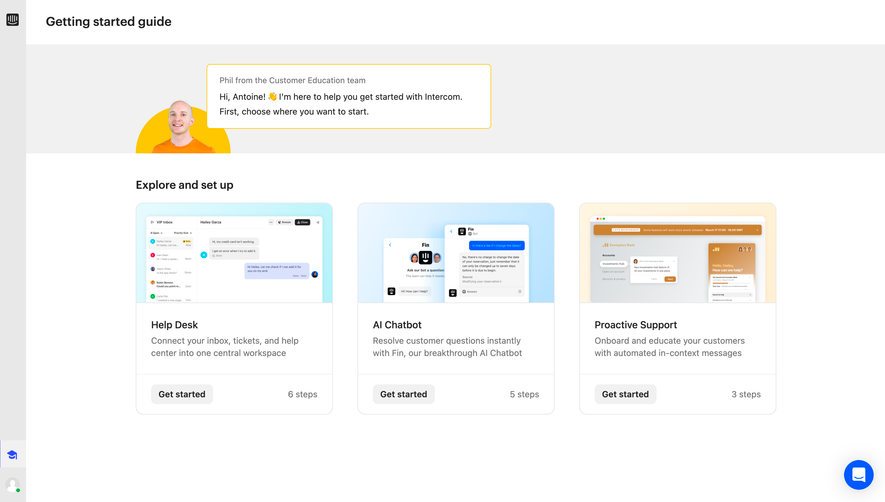Click the '6 steps' label
This screenshot has height=502, width=885.
[x=303, y=394]
